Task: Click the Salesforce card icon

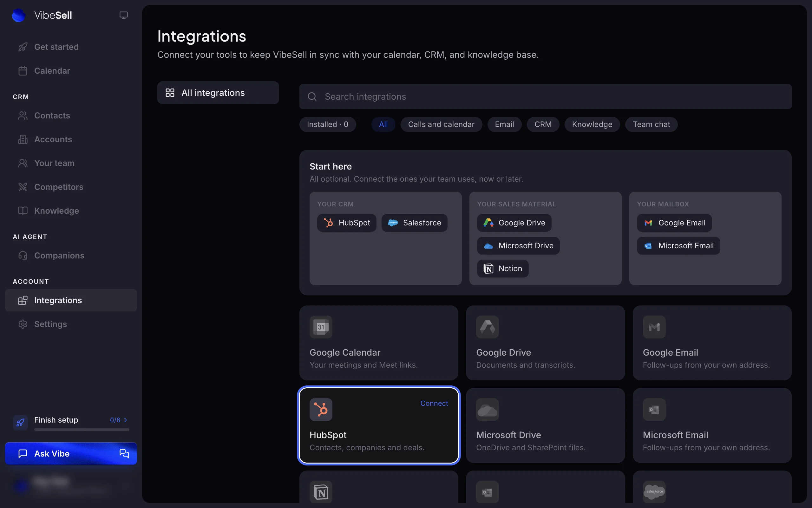Action: pyautogui.click(x=654, y=492)
